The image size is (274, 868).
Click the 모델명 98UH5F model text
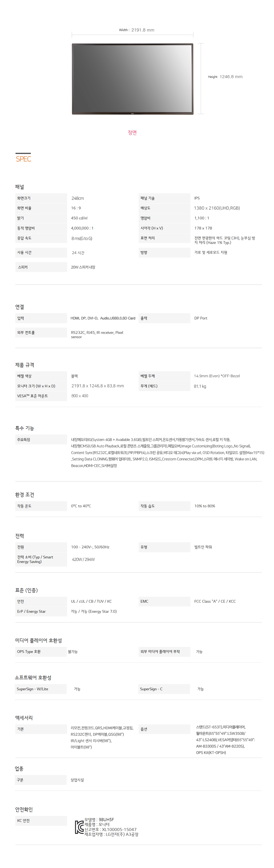click(99, 820)
